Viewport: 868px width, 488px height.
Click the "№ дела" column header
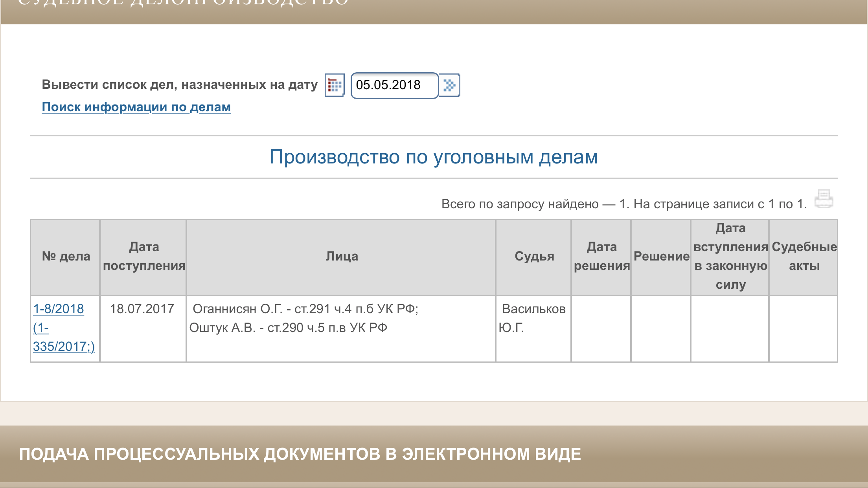(x=66, y=257)
